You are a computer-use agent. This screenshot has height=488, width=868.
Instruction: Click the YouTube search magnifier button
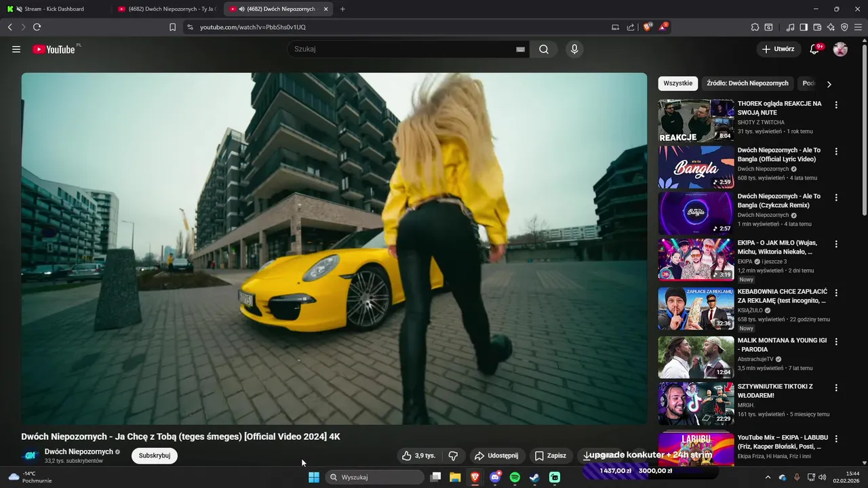544,49
